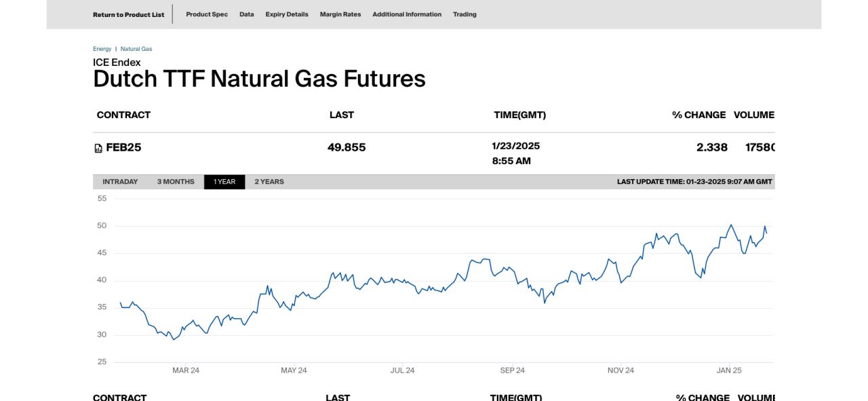Click the TIME(GMT) header above FEB25 row
The height and width of the screenshot is (401, 868).
(519, 115)
